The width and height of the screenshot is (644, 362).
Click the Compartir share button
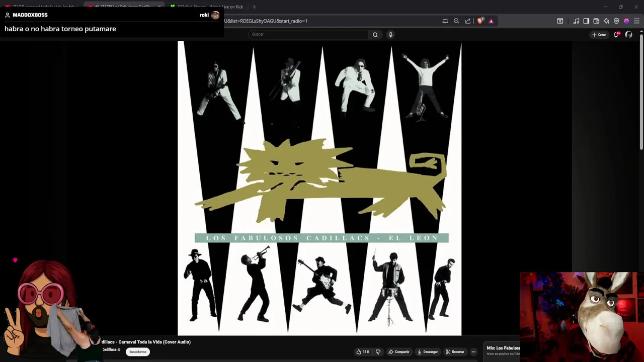[398, 352]
